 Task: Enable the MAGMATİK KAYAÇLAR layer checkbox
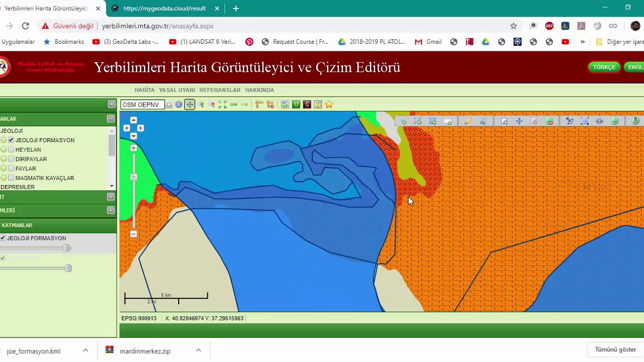tap(11, 178)
